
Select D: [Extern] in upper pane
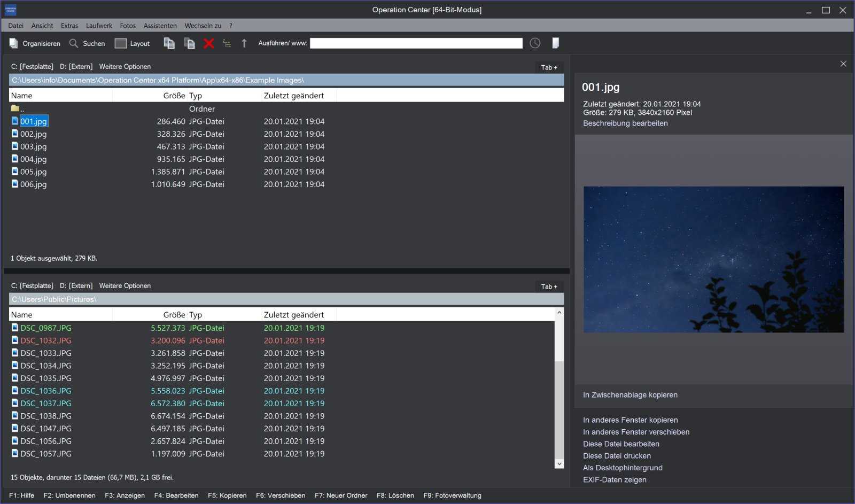tap(76, 67)
